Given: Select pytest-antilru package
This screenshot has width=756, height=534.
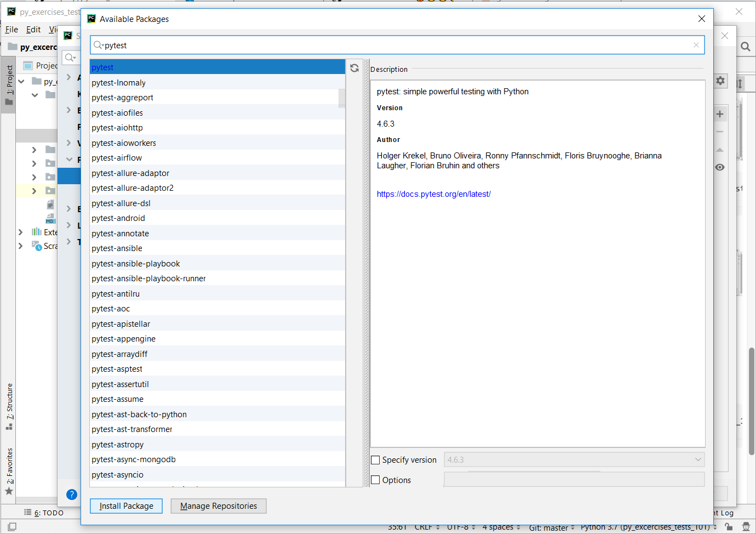Looking at the screenshot, I should tap(217, 293).
